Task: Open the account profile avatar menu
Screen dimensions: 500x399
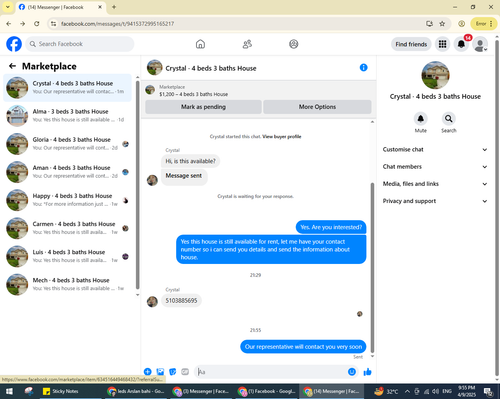Action: pos(480,44)
